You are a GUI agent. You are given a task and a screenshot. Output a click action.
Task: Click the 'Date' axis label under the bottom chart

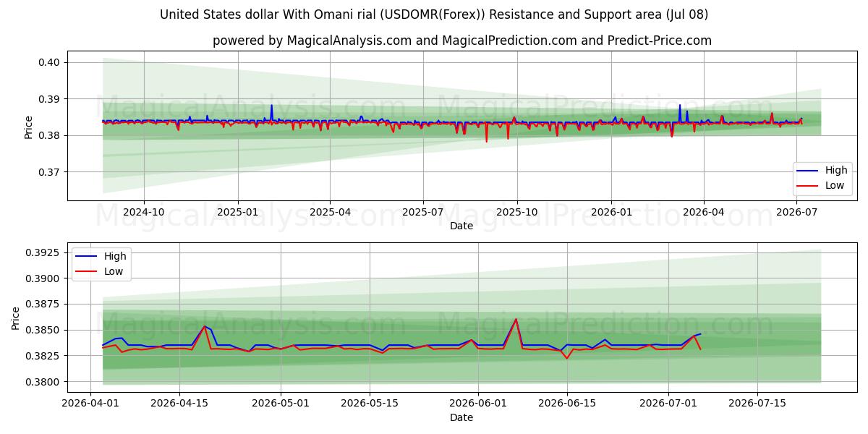click(x=461, y=417)
